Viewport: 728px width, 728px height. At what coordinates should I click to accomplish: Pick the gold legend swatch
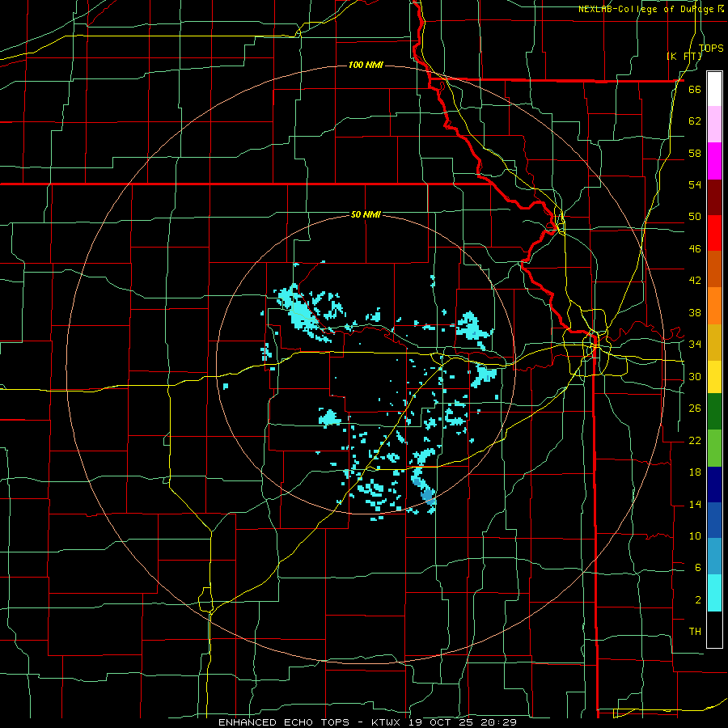coord(714,342)
